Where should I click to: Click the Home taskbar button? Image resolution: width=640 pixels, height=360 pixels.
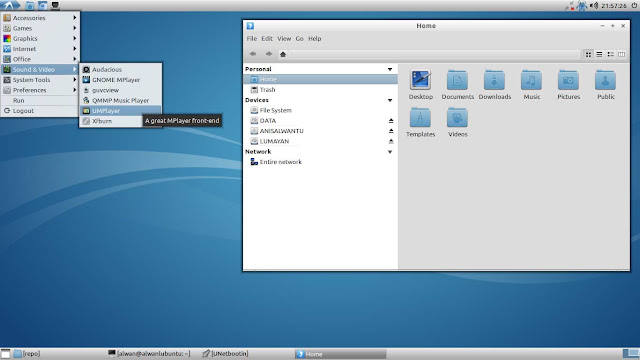click(340, 354)
